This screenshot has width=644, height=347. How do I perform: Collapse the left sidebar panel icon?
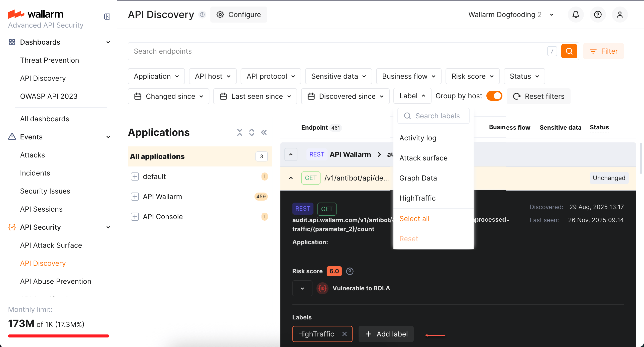pos(107,17)
